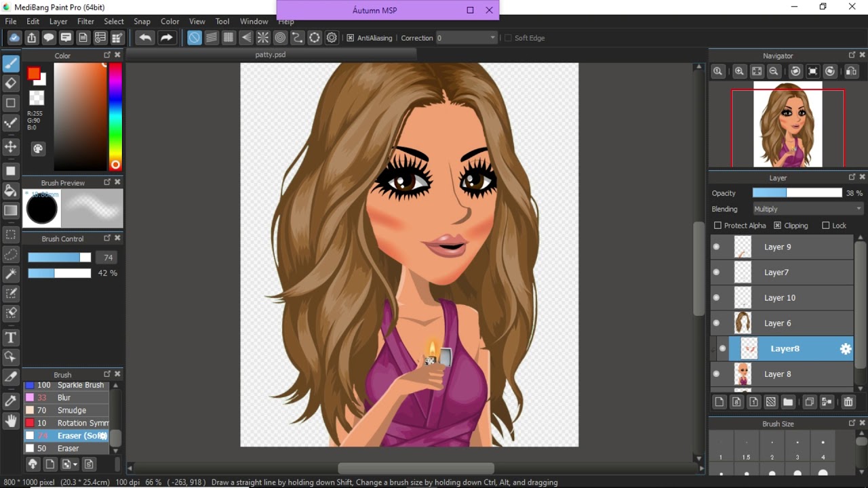Toggle the AntiAliasing checkbox
Screen dimensions: 868x488
(x=351, y=38)
